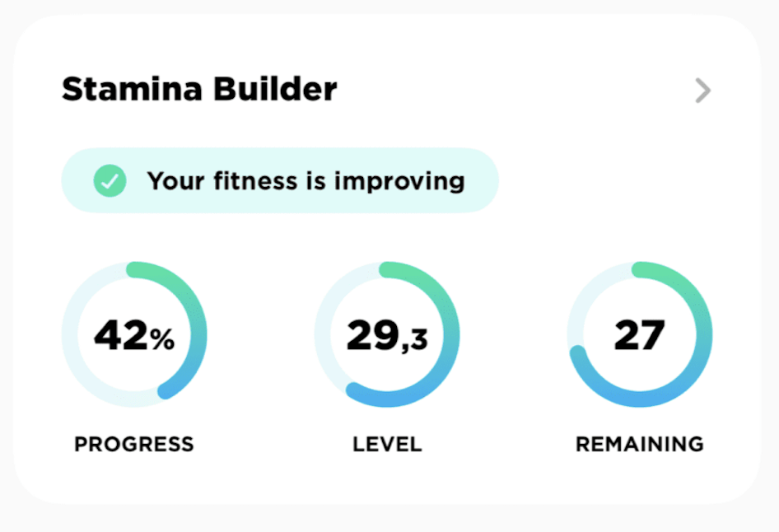Open Stamina Builder details with the chevron arrow
This screenshot has width=779, height=532.
[x=702, y=91]
